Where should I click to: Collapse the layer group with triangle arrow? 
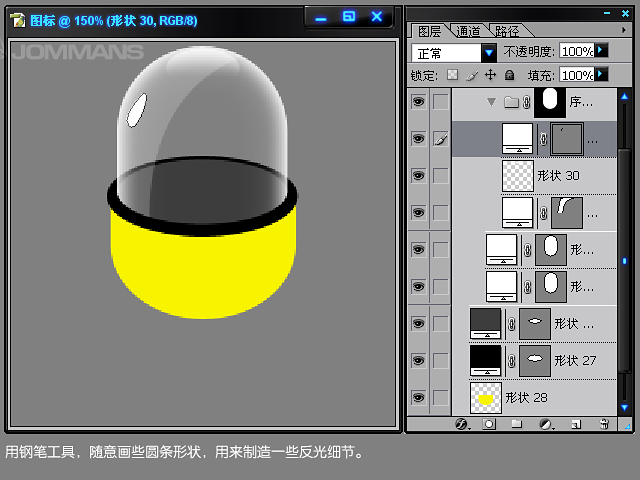[491, 102]
